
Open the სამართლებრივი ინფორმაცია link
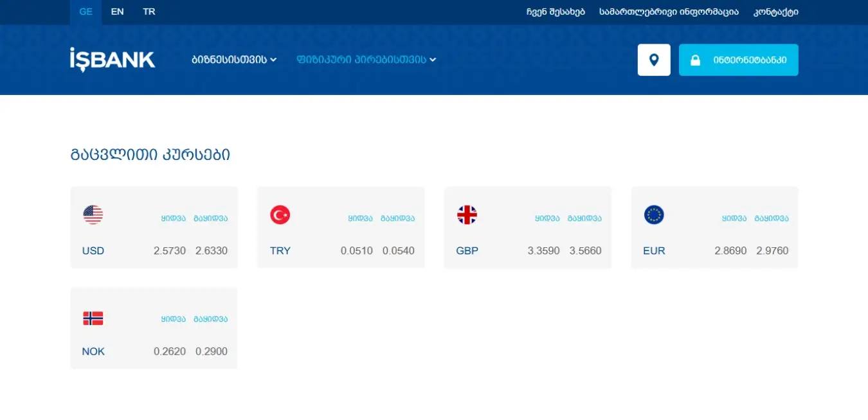tap(669, 12)
